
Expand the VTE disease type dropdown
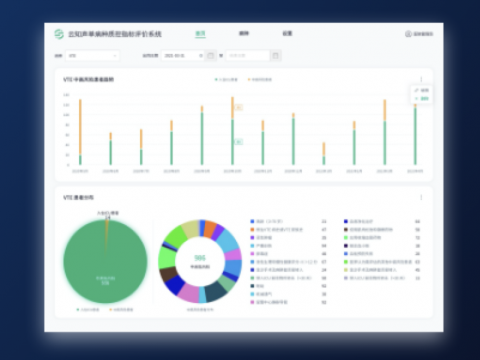click(92, 56)
